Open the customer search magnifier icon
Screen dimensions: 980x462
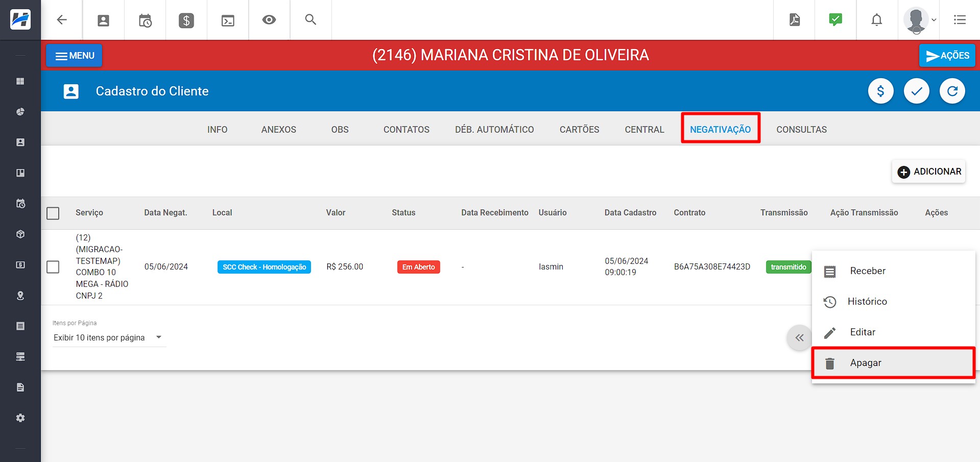pyautogui.click(x=310, y=20)
